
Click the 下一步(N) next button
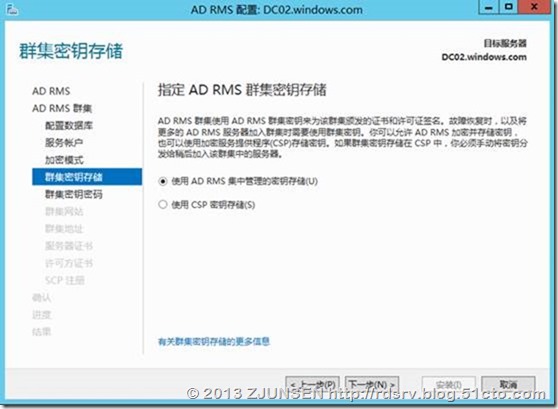click(372, 384)
